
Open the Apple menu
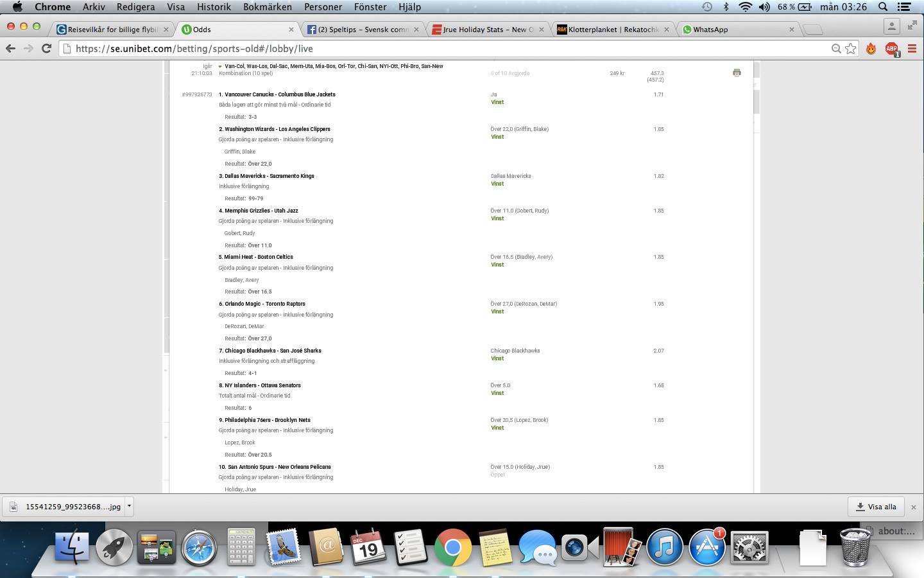click(x=17, y=7)
